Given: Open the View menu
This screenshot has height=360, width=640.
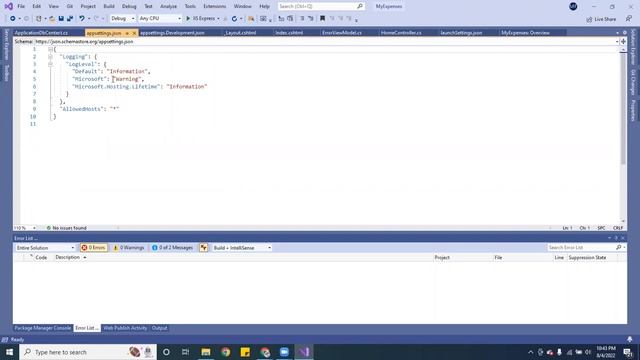Looking at the screenshot, I should (53, 7).
